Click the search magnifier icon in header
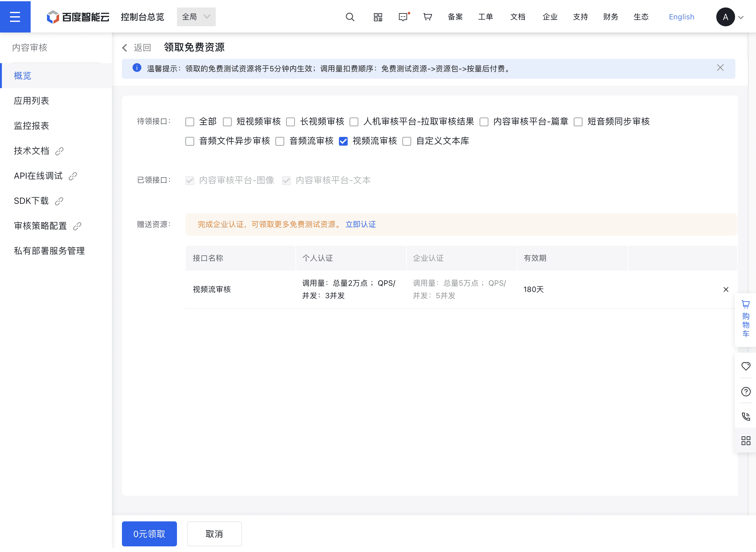The width and height of the screenshot is (756, 552). pos(350,17)
